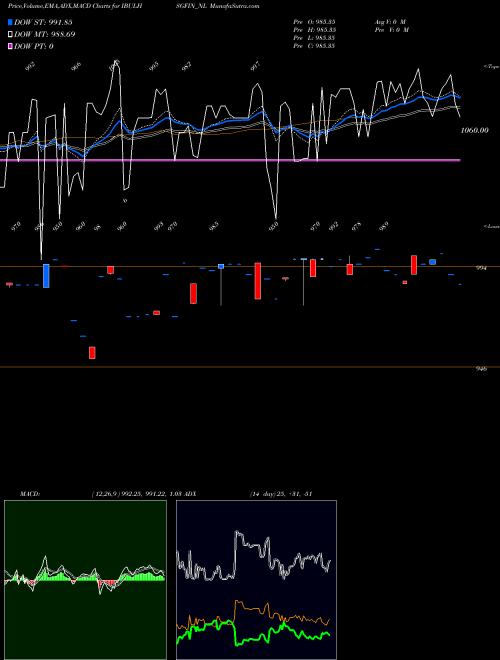Screen dimensions: 500x660
Task: Click the magenta DOW PT legend square
Action: [10, 46]
